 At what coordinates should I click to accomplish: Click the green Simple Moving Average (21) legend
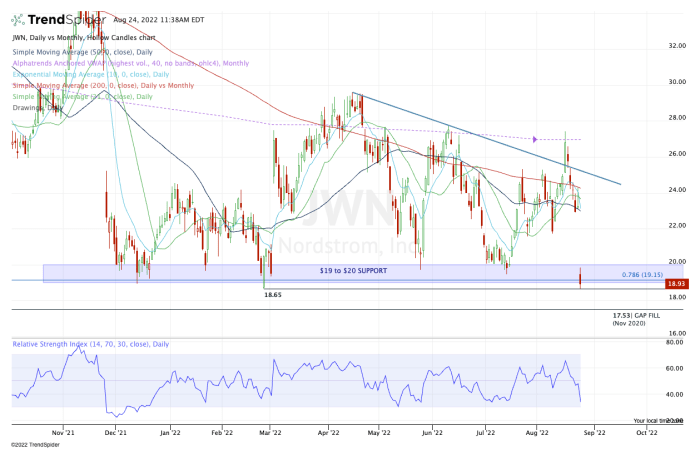(x=83, y=96)
